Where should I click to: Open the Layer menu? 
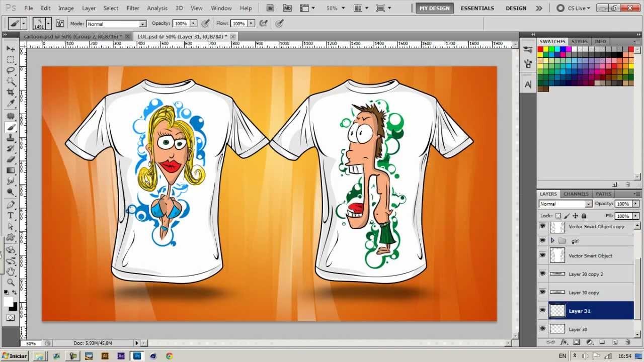pyautogui.click(x=89, y=8)
